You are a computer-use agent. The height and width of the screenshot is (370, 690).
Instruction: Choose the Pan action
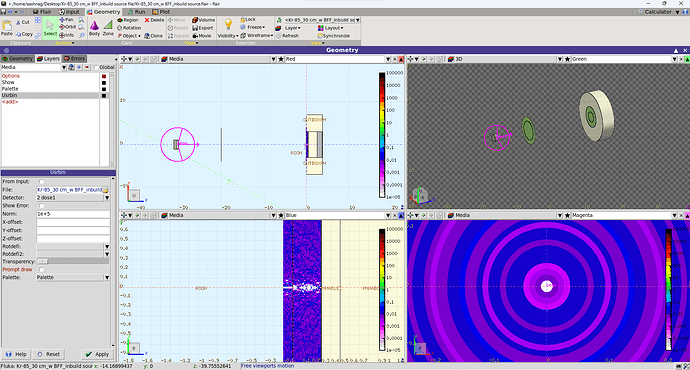(66, 20)
